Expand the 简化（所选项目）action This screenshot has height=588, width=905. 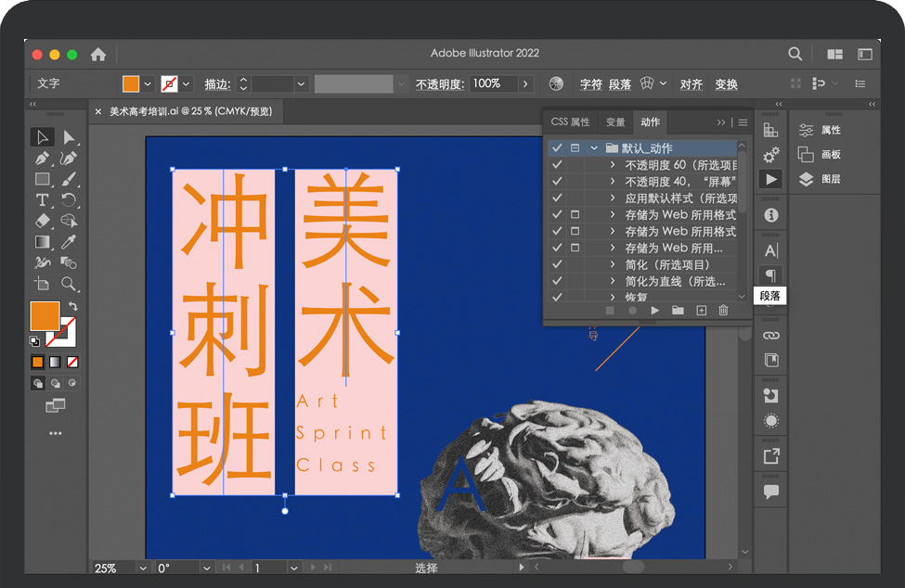613,265
